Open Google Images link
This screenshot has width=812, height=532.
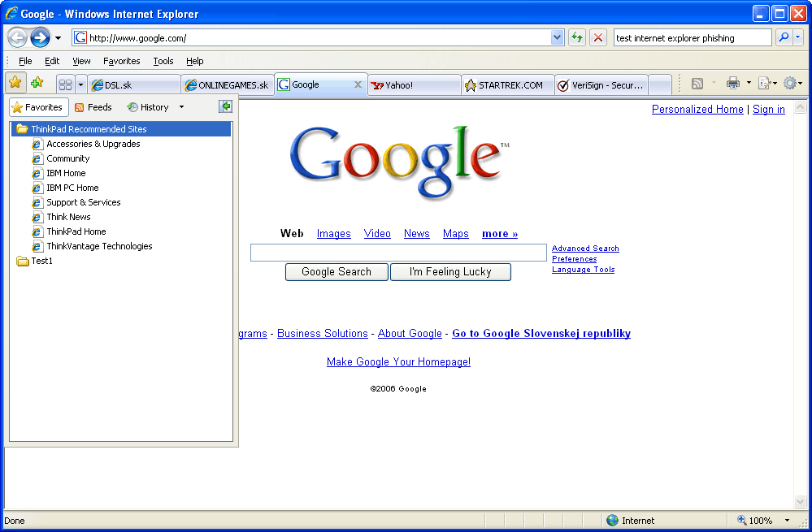(333, 233)
